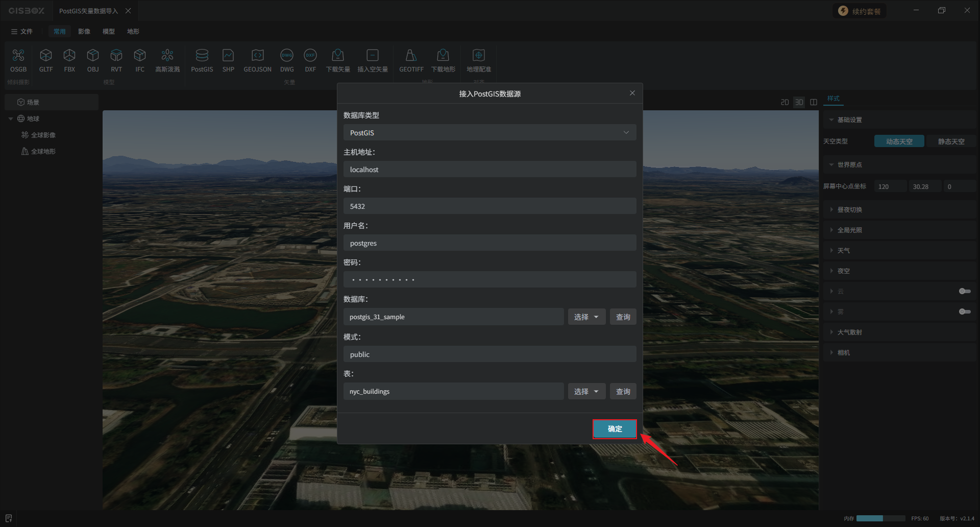Image resolution: width=980 pixels, height=527 pixels.
Task: Click the memory usage bar in status bar
Action: click(880, 518)
